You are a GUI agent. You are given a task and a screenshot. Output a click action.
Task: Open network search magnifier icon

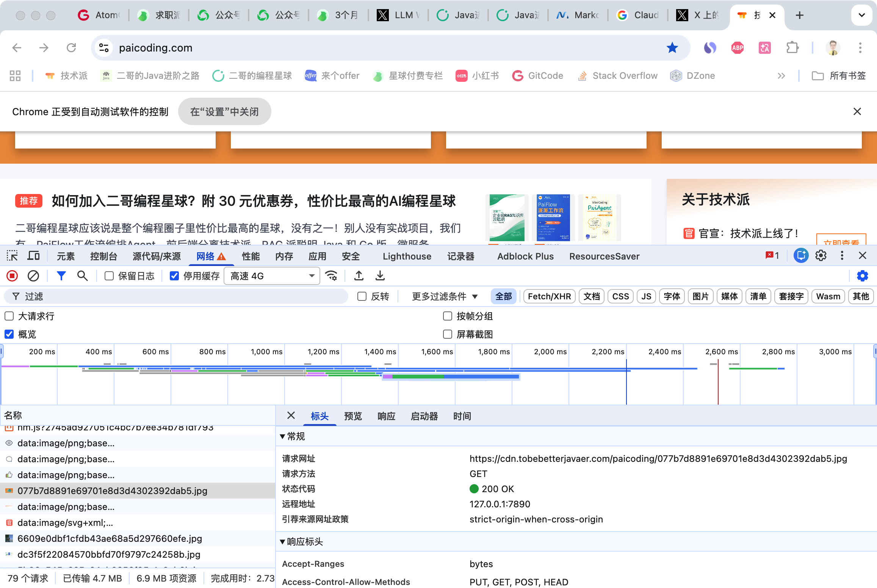point(82,276)
